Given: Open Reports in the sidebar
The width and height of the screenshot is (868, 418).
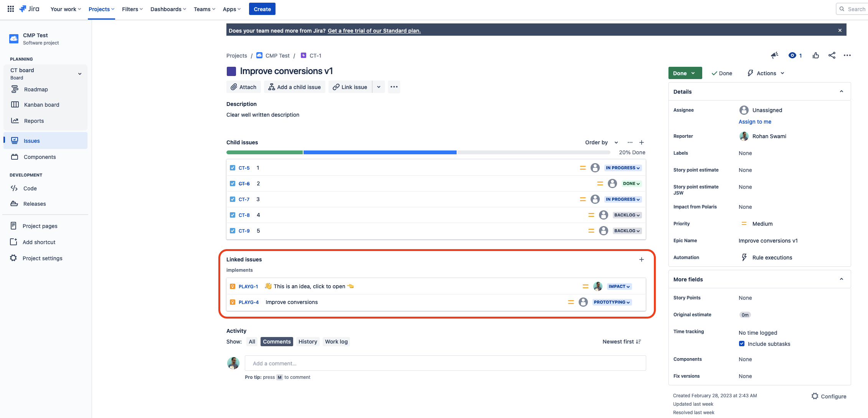Looking at the screenshot, I should coord(34,121).
